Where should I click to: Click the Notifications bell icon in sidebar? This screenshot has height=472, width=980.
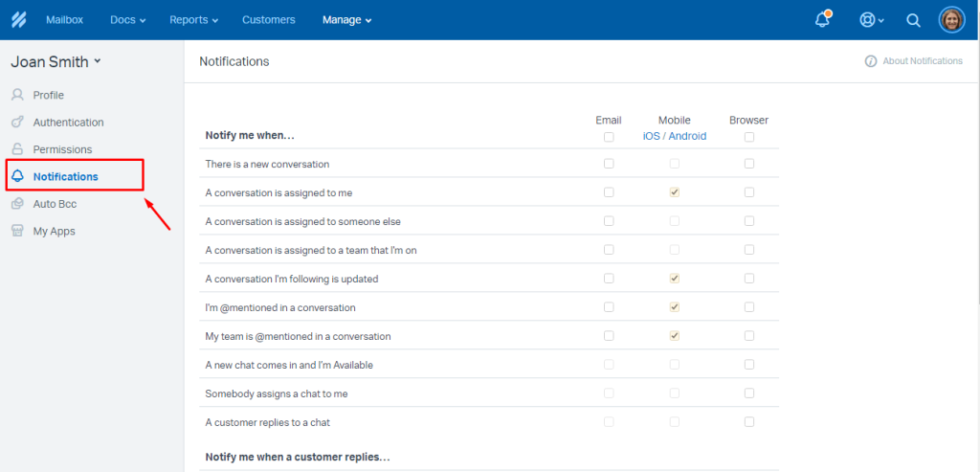coord(17,176)
